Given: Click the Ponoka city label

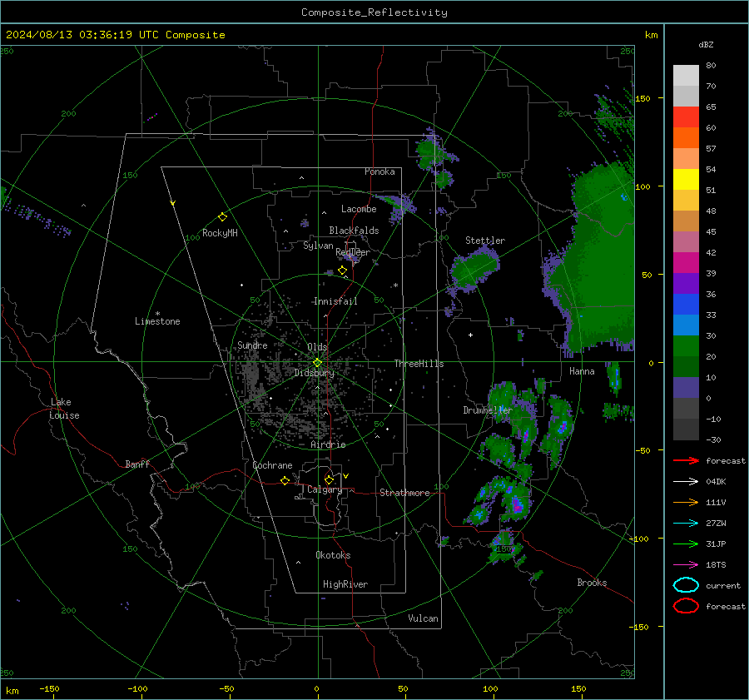Looking at the screenshot, I should 379,171.
